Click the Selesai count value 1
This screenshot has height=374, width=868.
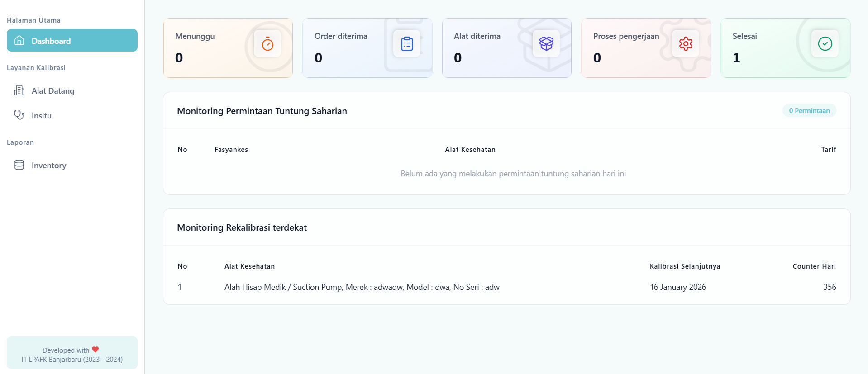click(x=736, y=58)
